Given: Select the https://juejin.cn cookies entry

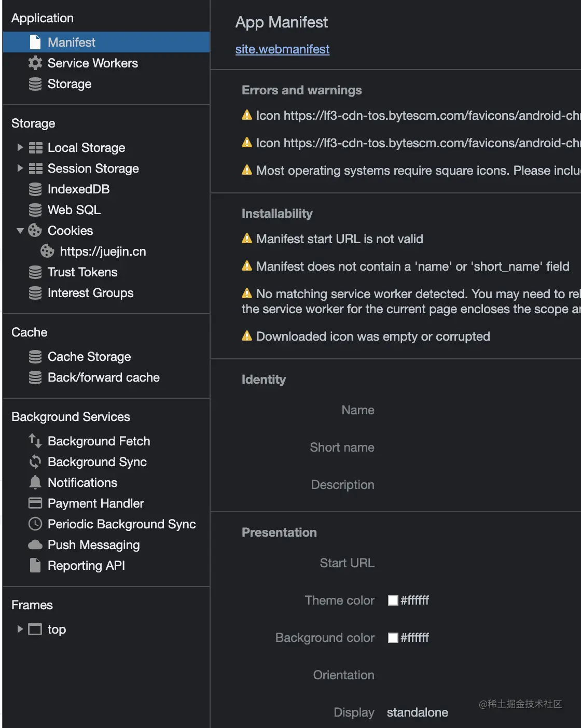Looking at the screenshot, I should [x=103, y=251].
